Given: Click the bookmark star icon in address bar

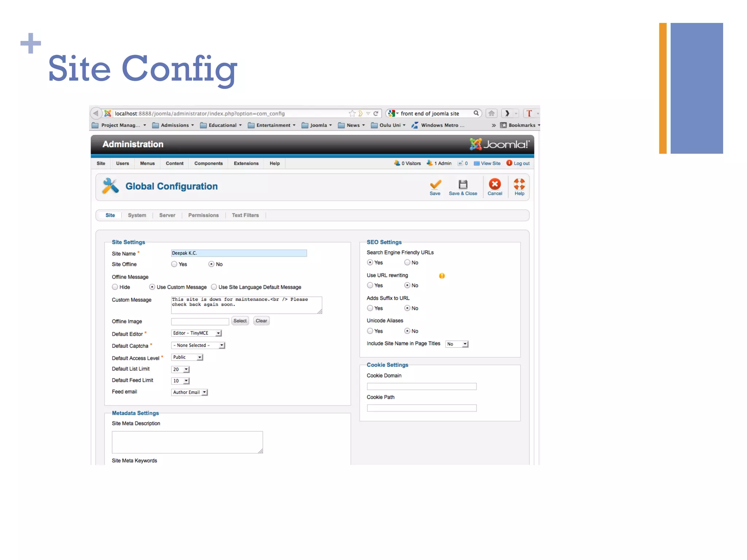Looking at the screenshot, I should point(352,113).
